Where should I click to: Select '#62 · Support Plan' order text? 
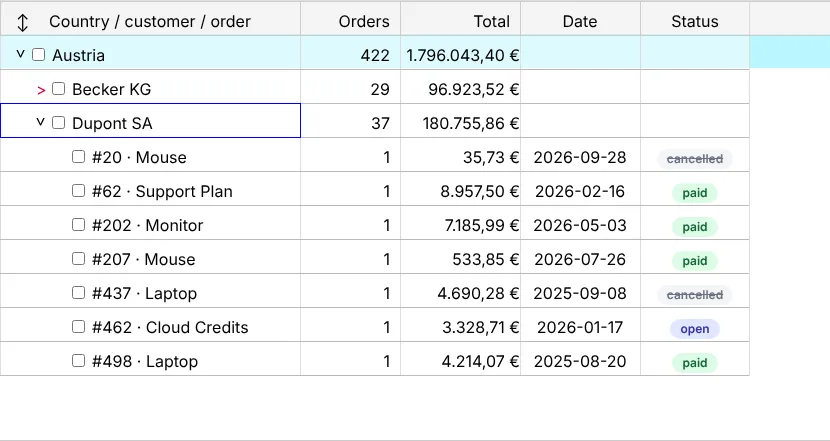(x=162, y=191)
